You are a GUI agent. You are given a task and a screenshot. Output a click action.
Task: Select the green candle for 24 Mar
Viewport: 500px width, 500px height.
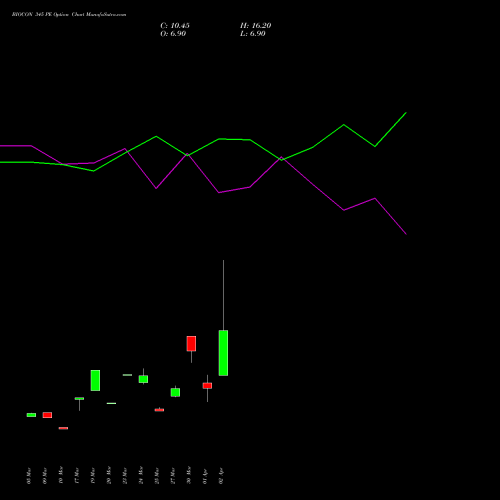(143, 379)
